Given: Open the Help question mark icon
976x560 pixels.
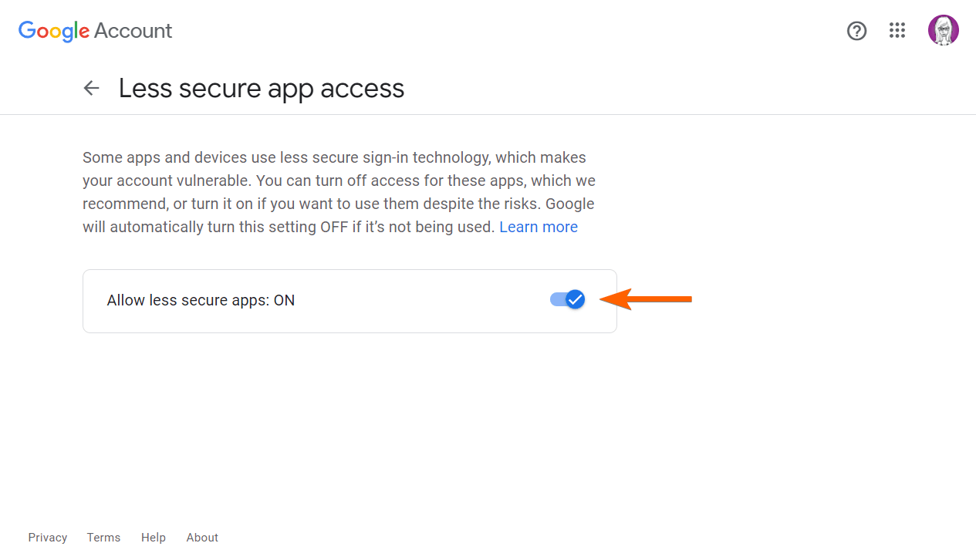Looking at the screenshot, I should (x=856, y=31).
